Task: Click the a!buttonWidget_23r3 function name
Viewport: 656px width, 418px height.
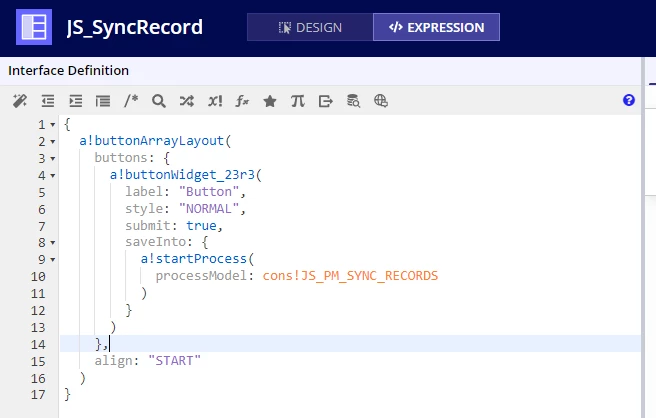Action: tap(182, 174)
